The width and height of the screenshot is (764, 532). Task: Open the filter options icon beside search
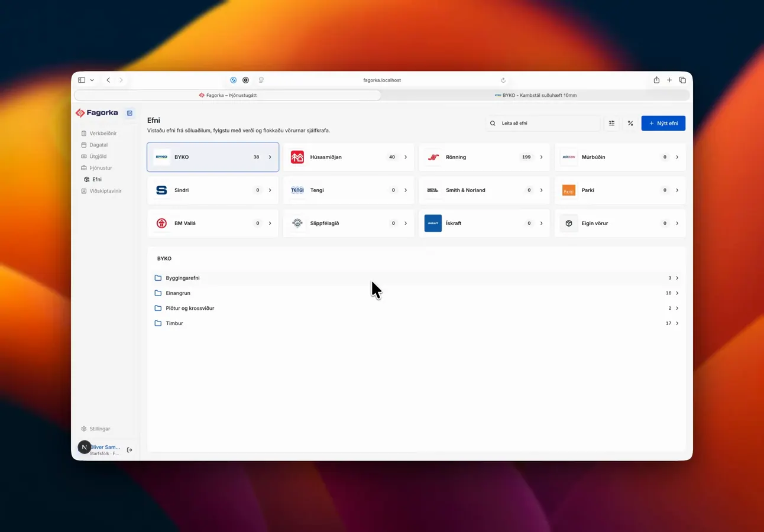click(612, 123)
